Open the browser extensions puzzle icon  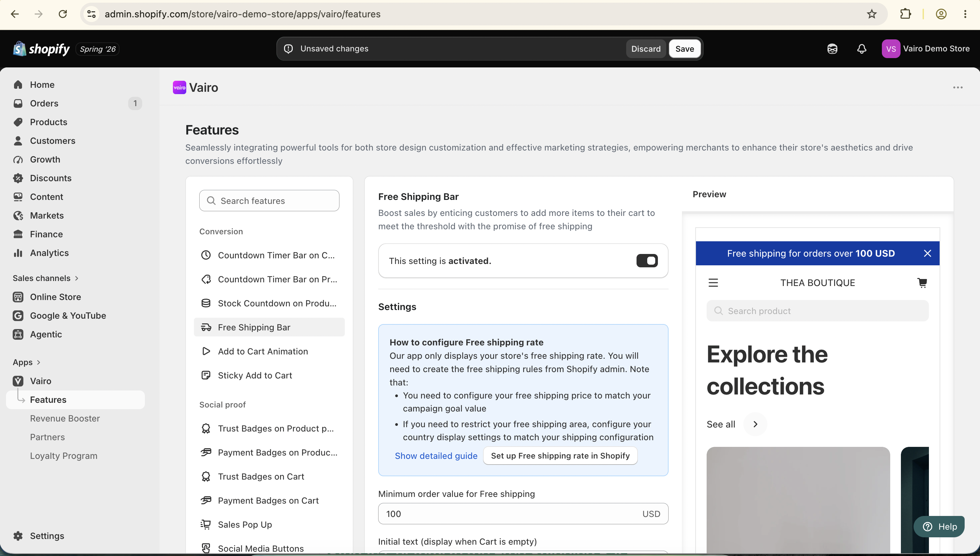click(x=906, y=14)
